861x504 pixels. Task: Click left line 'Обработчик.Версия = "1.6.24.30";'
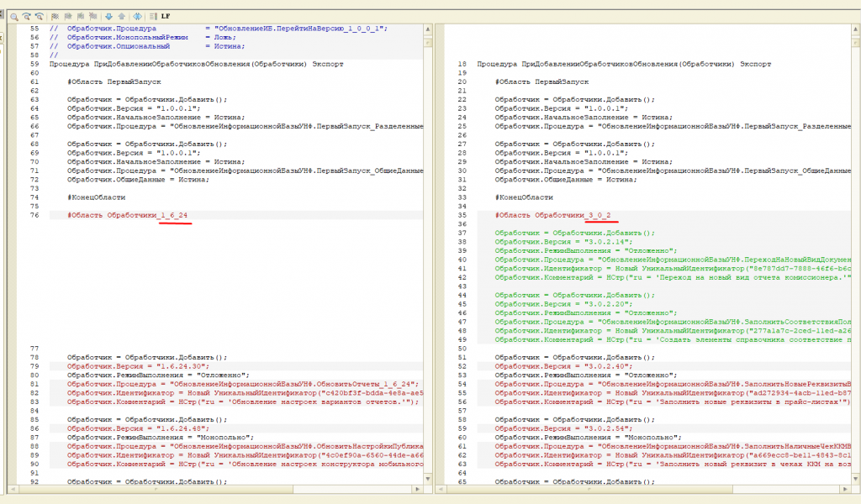click(139, 366)
